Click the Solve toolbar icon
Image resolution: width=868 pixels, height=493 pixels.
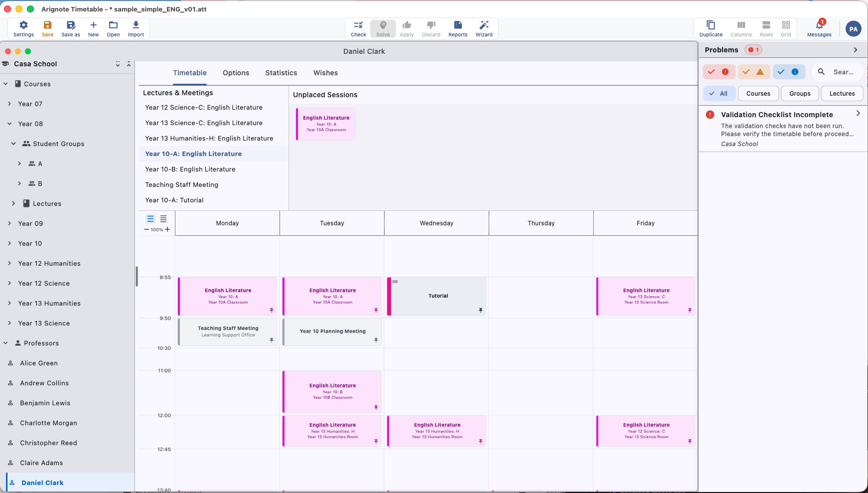pos(383,28)
